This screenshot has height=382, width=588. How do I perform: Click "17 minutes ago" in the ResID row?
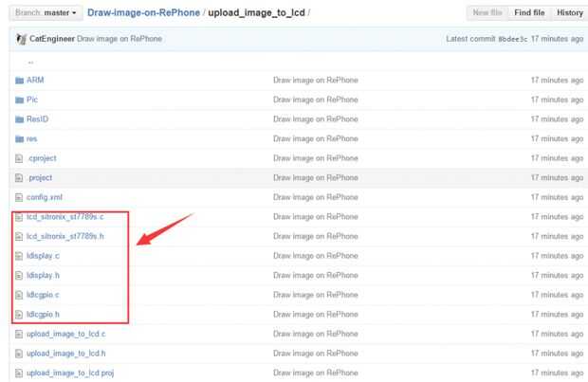(x=558, y=118)
